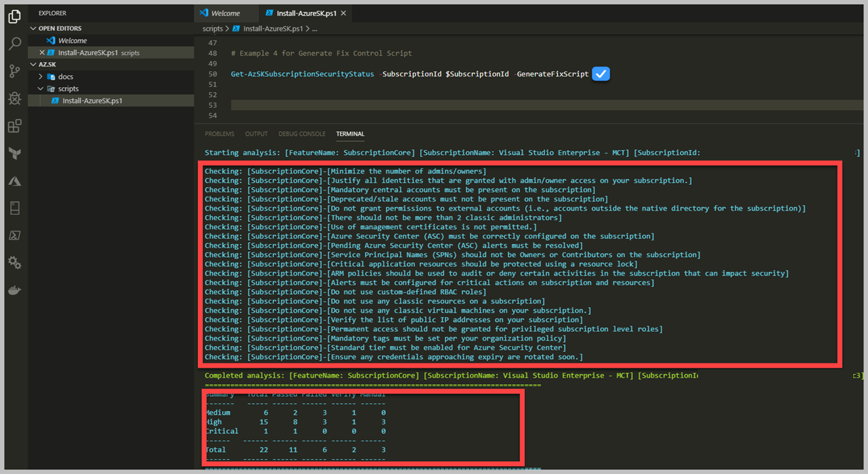
Task: Click line number 47 in the gutter
Action: pyautogui.click(x=212, y=44)
